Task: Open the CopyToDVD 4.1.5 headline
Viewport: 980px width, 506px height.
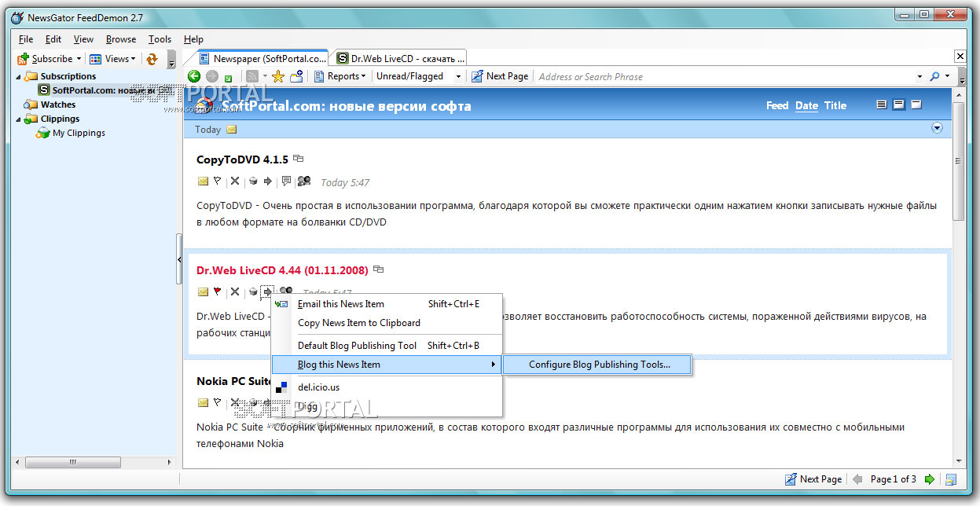Action: pos(242,159)
